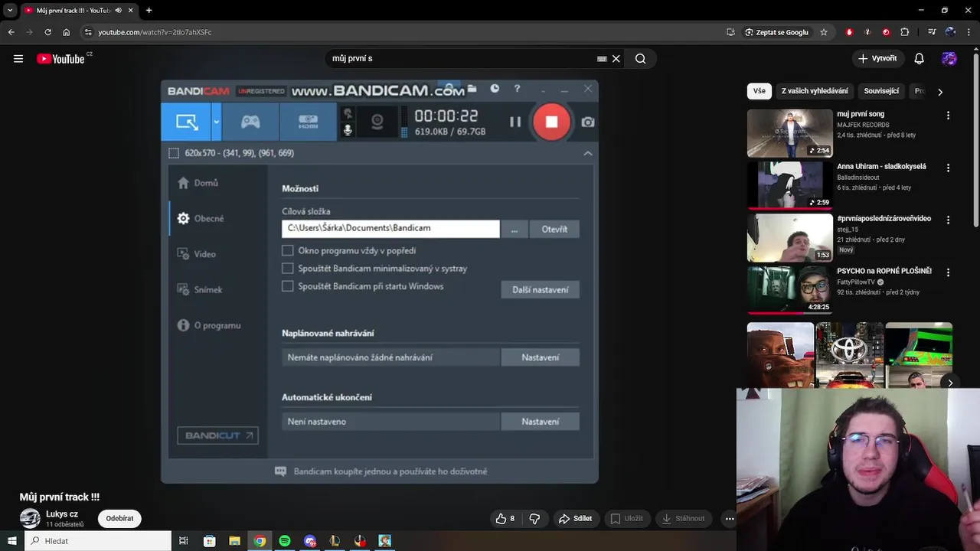980x551 pixels.
Task: Open options for #prvníaposlednízároveňvideo
Action: [948, 220]
